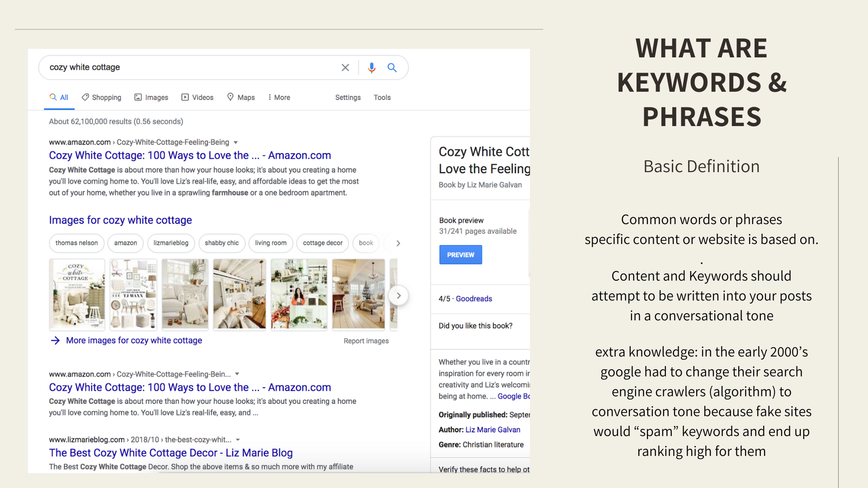This screenshot has width=868, height=488.
Task: Open Maps tab with pin icon
Action: click(241, 97)
